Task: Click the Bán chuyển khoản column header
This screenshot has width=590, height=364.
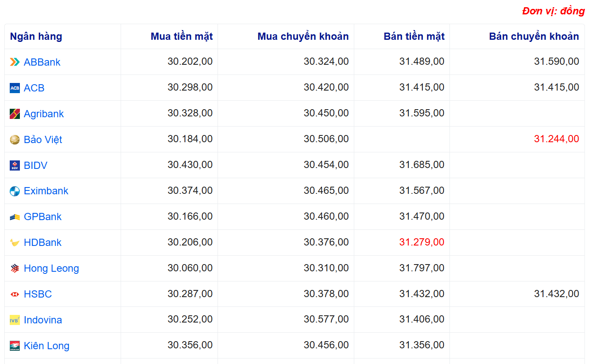Action: [534, 36]
